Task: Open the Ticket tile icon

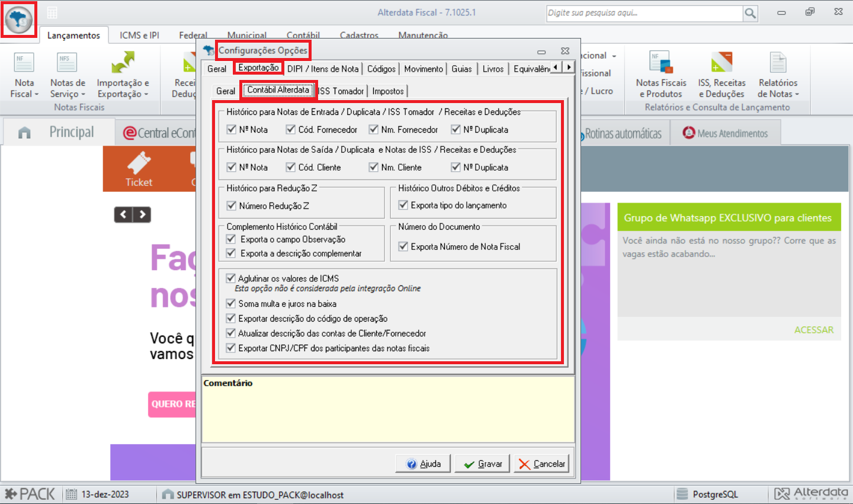Action: tap(139, 162)
